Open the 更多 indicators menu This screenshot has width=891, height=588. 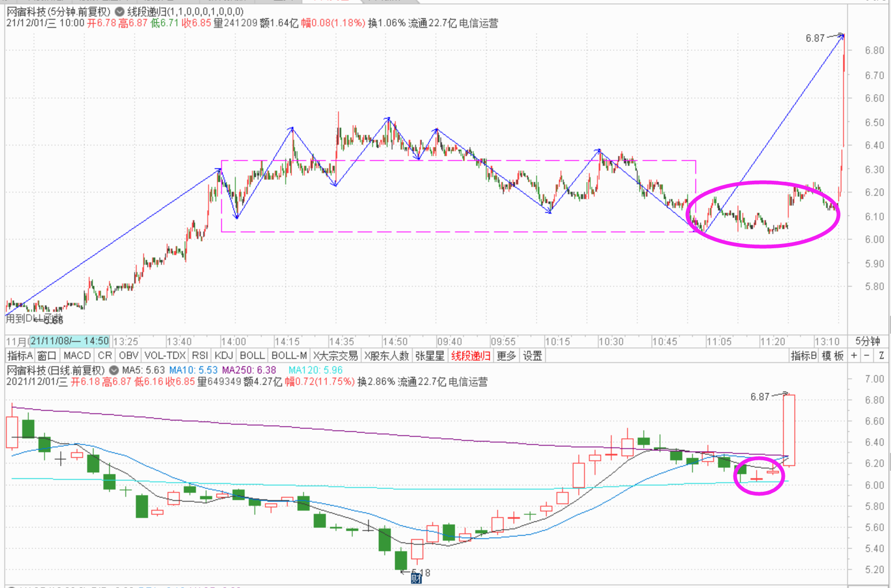coord(506,355)
